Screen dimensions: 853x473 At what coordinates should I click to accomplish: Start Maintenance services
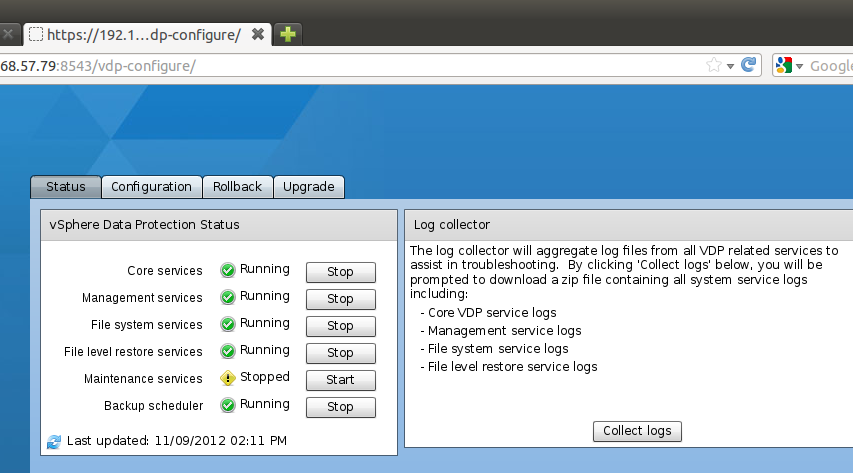pyautogui.click(x=341, y=380)
